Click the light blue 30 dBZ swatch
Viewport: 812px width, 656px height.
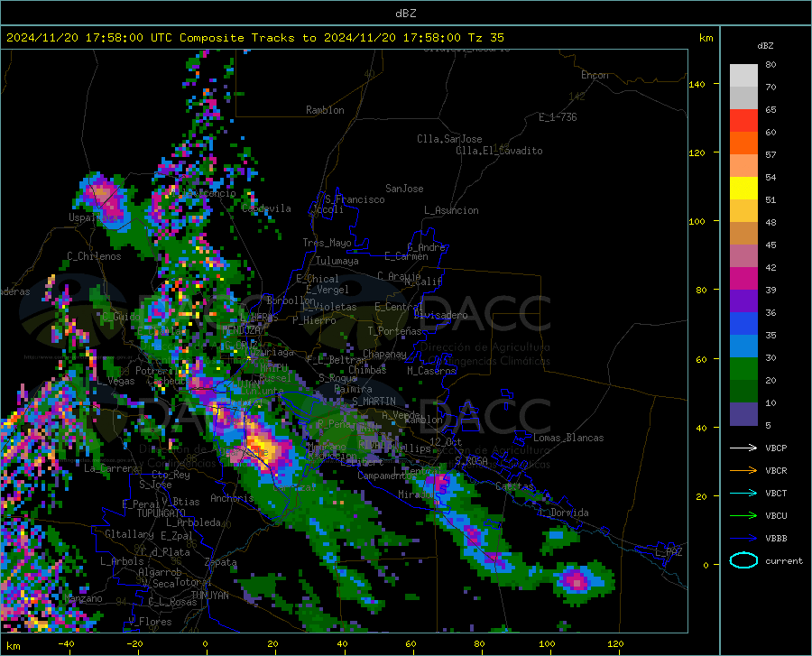(743, 346)
